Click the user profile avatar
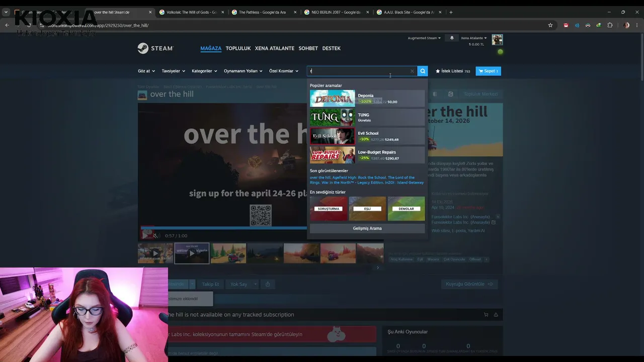Screen dimensions: 644x362 click(x=497, y=40)
